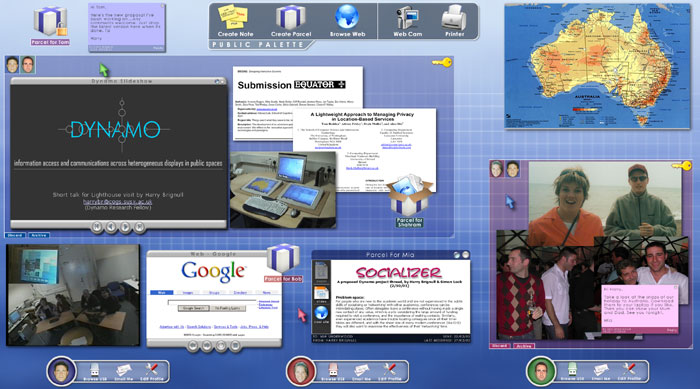Click the red-ringed user avatar in the bottom bar
Viewport: 700px width, 389px height.
[300, 371]
